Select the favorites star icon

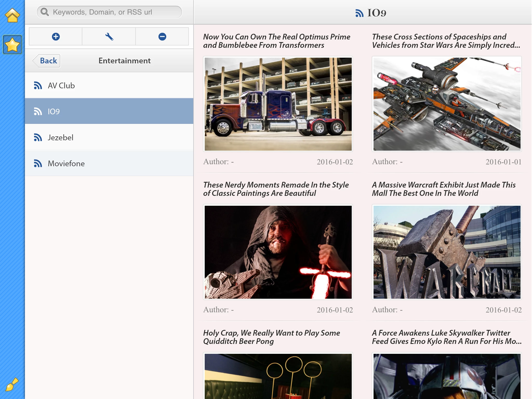(x=12, y=45)
